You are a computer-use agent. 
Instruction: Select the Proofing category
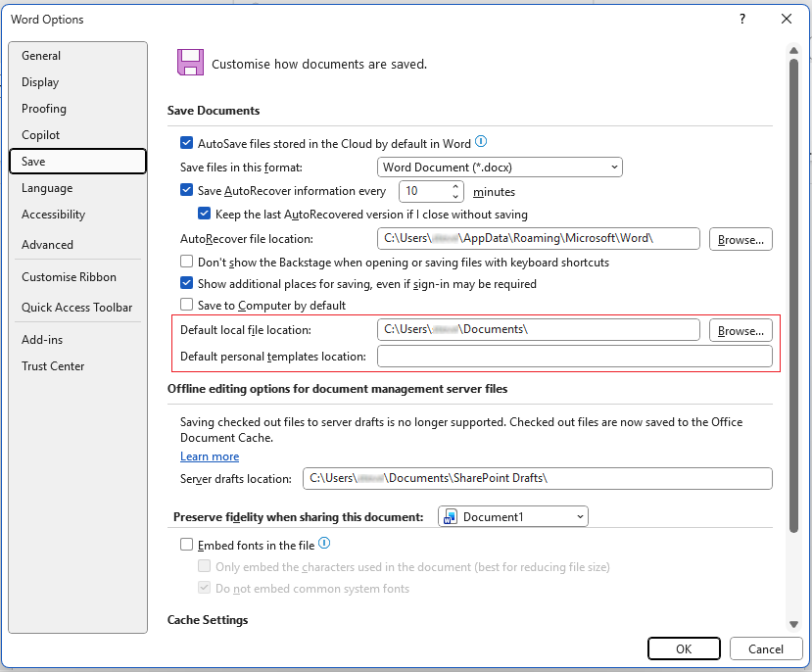click(42, 109)
